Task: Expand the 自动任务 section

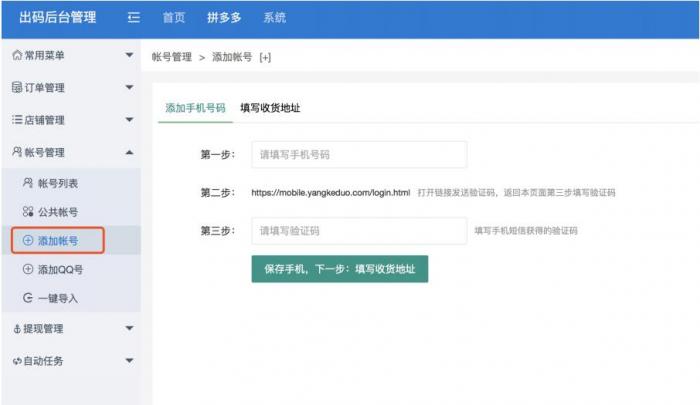Action: [x=129, y=360]
